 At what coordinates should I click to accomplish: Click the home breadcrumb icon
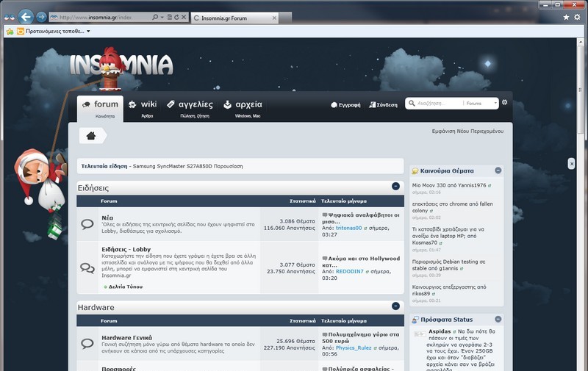(x=91, y=136)
